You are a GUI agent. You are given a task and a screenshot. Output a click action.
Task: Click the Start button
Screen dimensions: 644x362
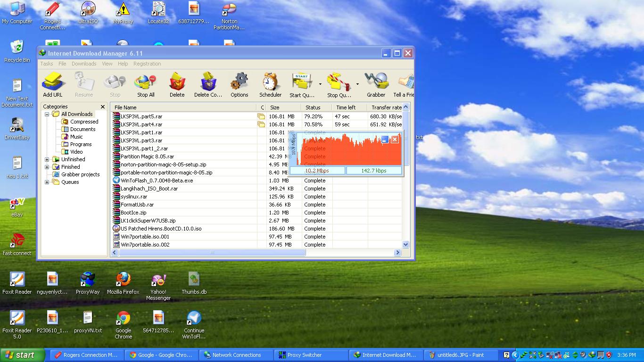(23, 355)
